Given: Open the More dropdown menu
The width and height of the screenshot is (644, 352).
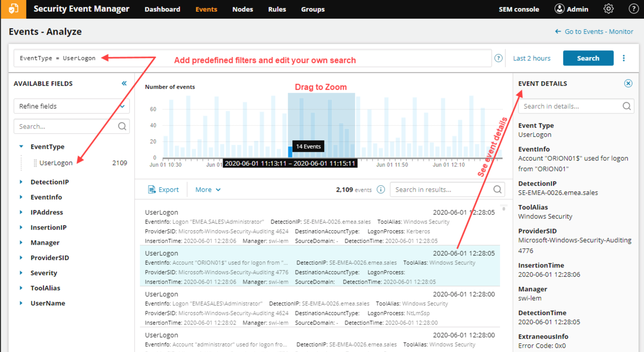Looking at the screenshot, I should click(x=208, y=190).
